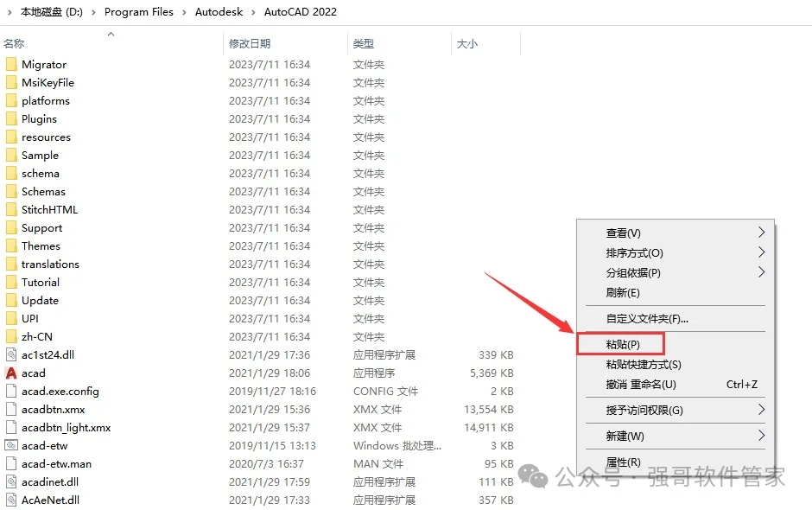The height and width of the screenshot is (510, 812).
Task: Click the zh-CN folder icon
Action: coord(11,336)
